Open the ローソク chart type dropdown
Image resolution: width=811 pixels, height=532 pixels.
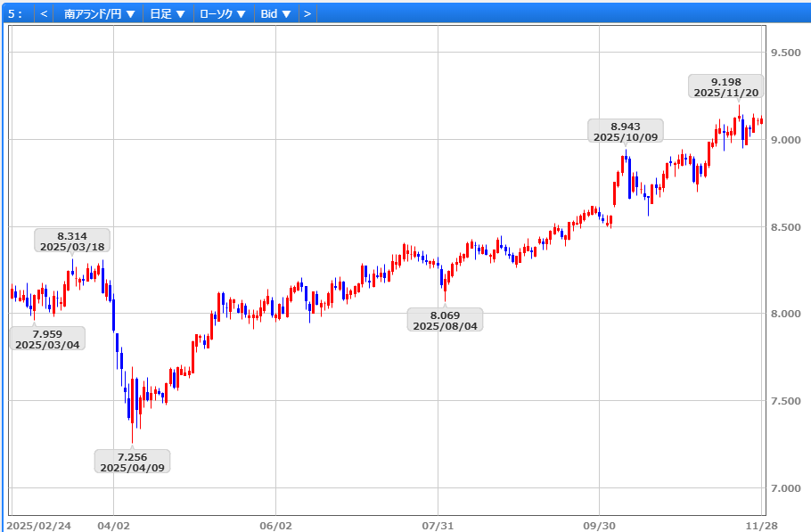coord(223,13)
